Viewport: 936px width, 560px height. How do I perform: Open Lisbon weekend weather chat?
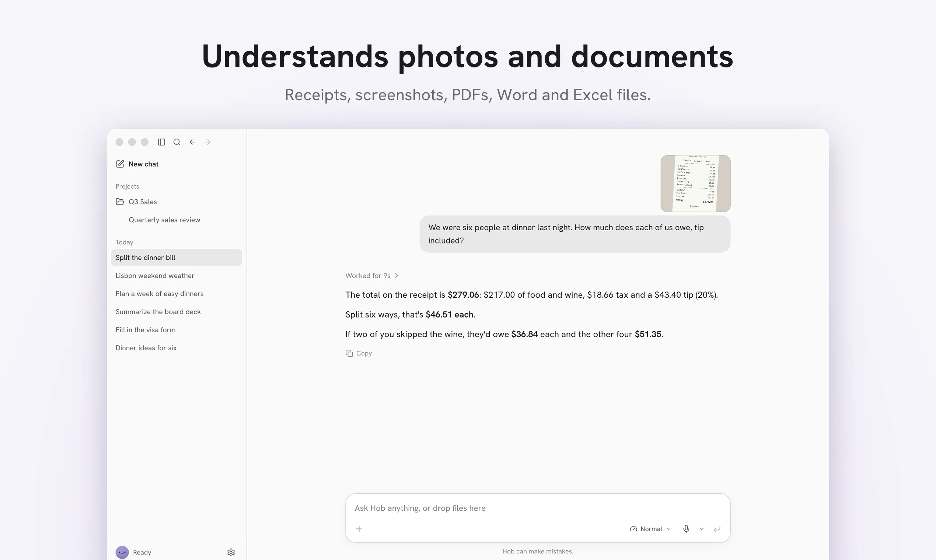[176, 276]
